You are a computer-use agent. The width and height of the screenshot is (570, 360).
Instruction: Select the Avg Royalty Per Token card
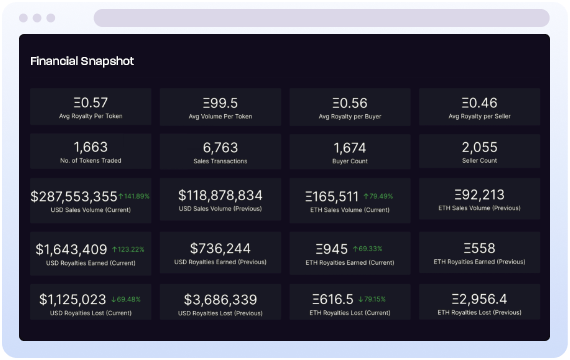[91, 107]
